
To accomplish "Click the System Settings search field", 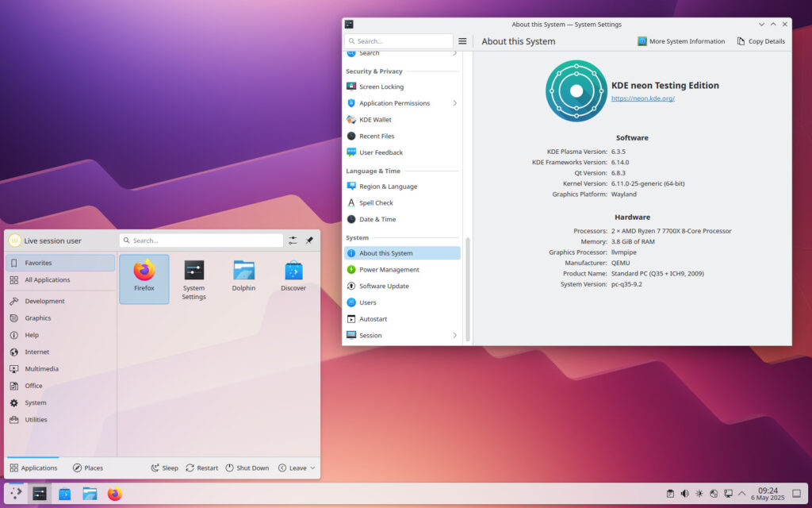I will tap(398, 40).
